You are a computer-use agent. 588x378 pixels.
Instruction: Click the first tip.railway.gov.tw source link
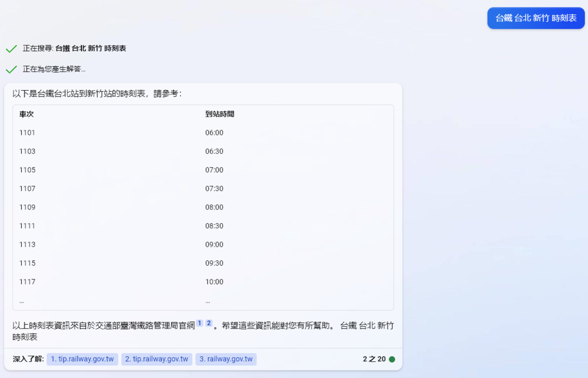pos(83,359)
